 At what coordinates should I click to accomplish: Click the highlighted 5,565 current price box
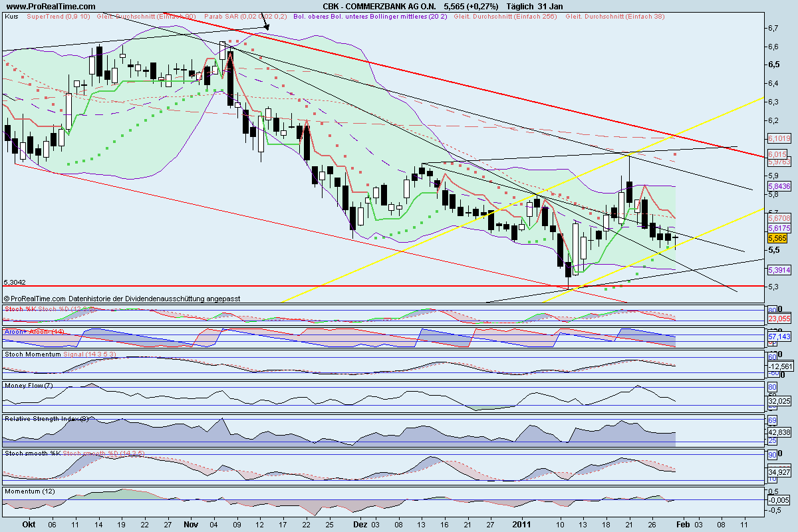[x=777, y=237]
